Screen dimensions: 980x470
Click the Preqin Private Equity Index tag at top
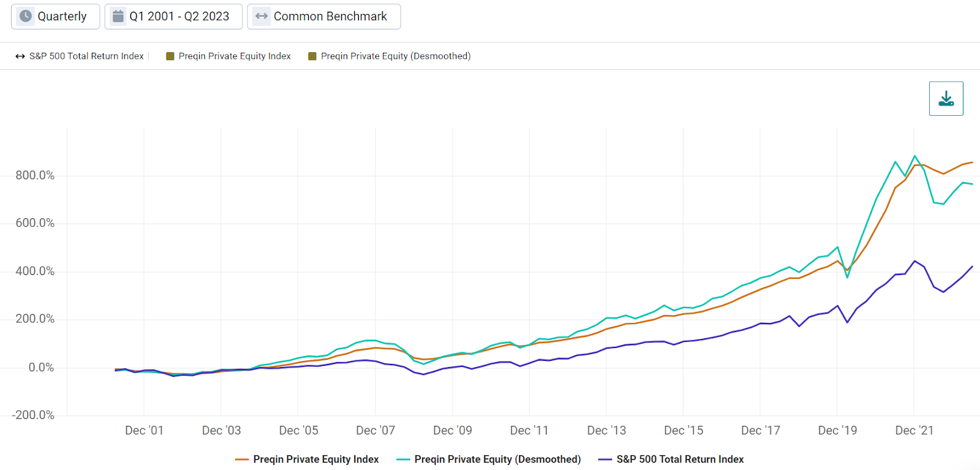(x=228, y=56)
